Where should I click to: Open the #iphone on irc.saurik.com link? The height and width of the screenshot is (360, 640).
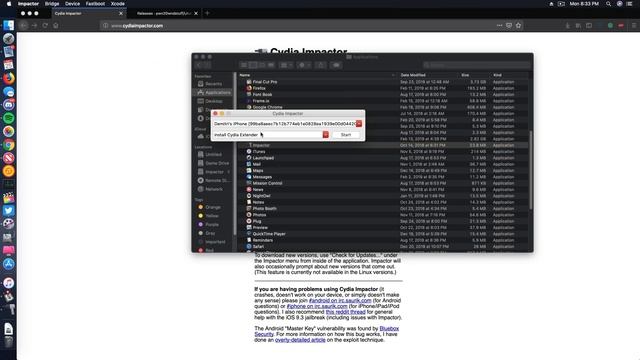tap(317, 306)
